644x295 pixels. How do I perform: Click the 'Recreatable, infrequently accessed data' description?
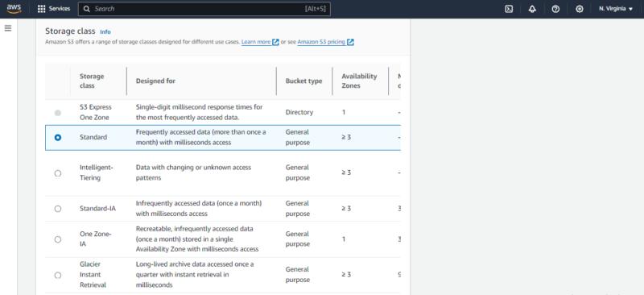197,239
